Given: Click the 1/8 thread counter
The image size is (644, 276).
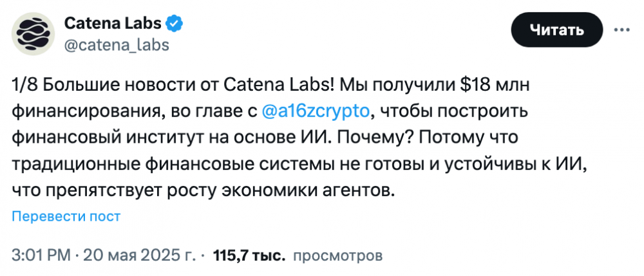Looking at the screenshot, I should tap(24, 86).
